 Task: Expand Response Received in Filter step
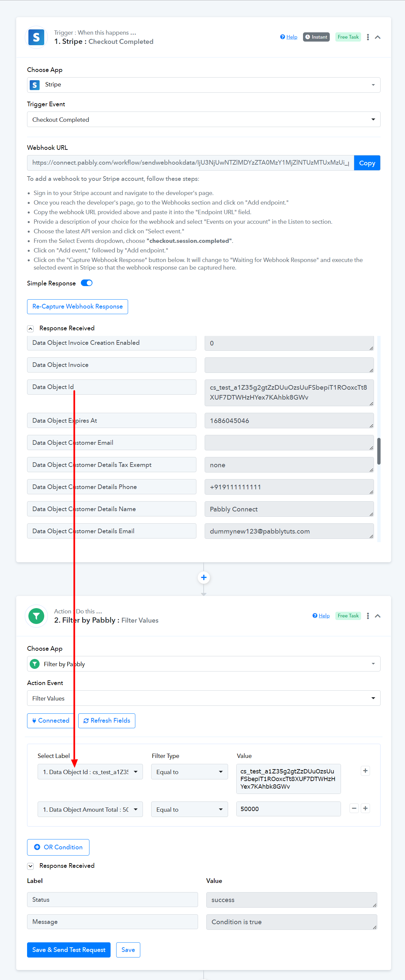pos(30,866)
